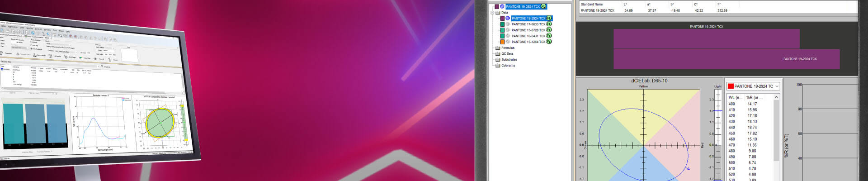Click the PL badge next to PANTONE 16-5431 TCX

[x=549, y=36]
